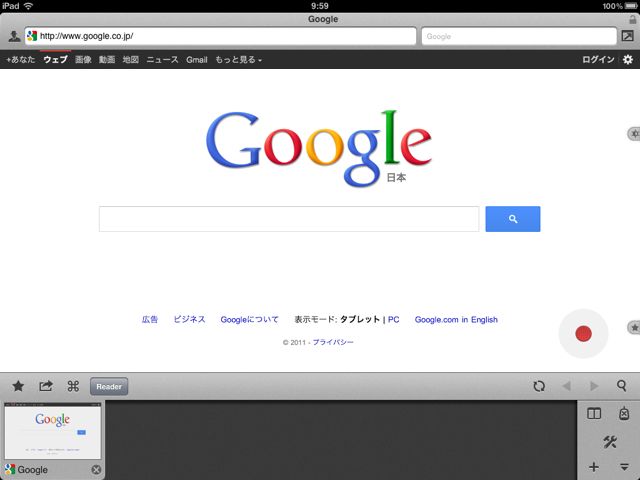Image resolution: width=640 pixels, height=480 pixels.
Task: Go forward with the right arrow
Action: (x=594, y=386)
